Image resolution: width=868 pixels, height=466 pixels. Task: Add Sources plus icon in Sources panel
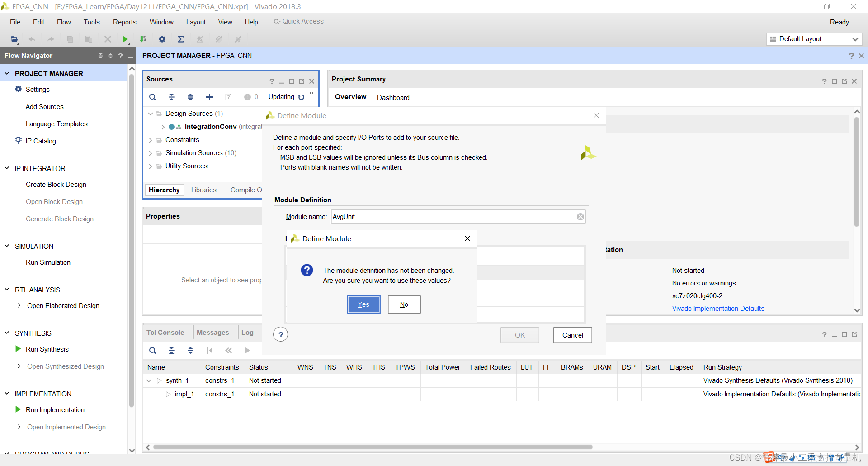click(209, 97)
